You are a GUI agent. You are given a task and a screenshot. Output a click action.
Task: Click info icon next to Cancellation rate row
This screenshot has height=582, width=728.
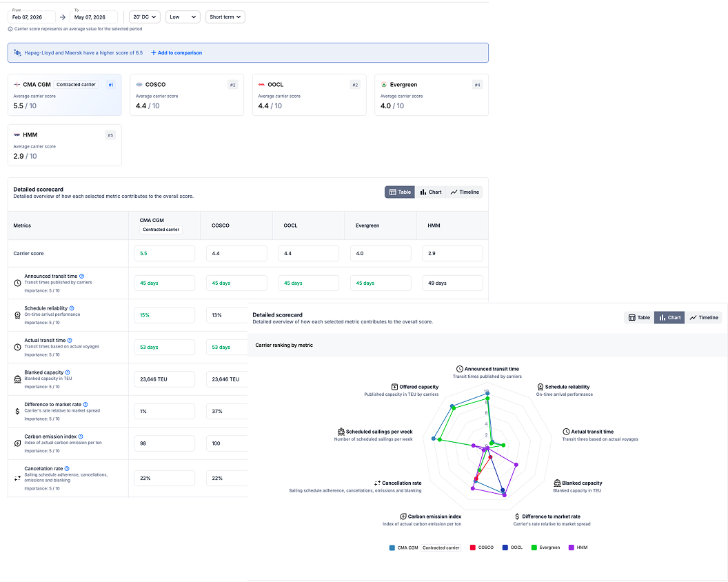tap(67, 469)
